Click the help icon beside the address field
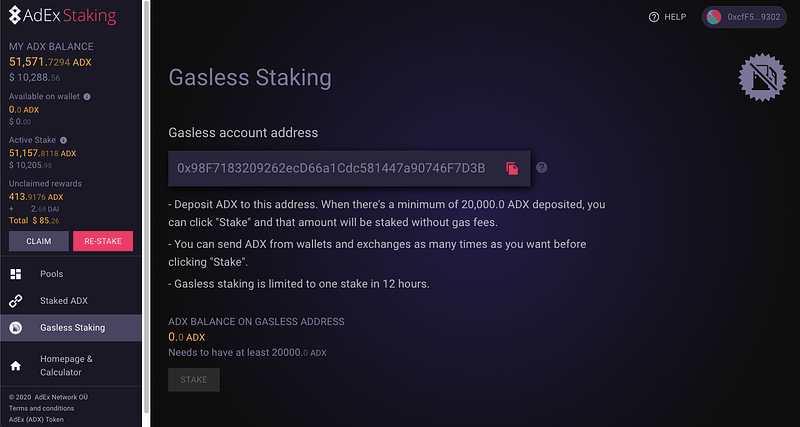 [x=542, y=168]
